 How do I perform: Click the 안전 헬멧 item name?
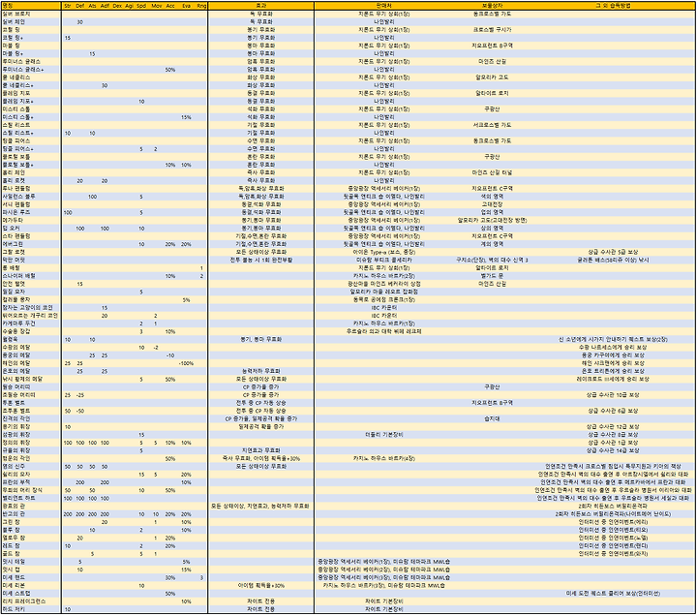point(14,284)
